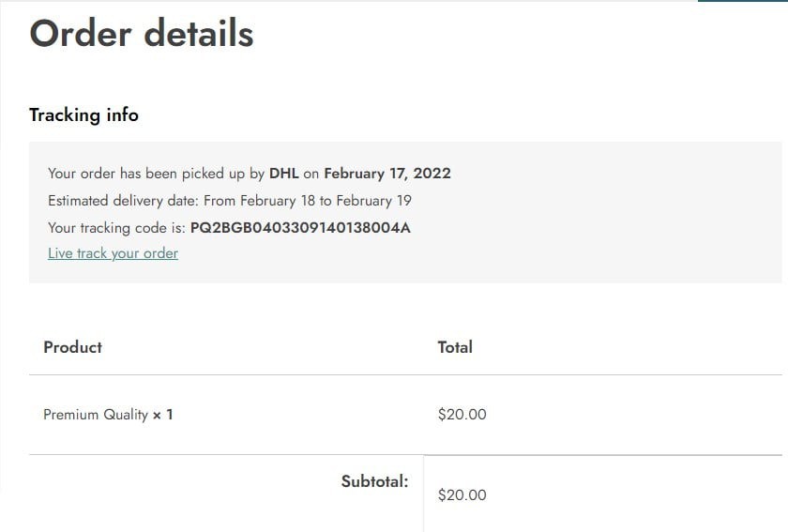Click the tracking code PQ2BGB0403309140138004A
The width and height of the screenshot is (788, 532).
[300, 228]
